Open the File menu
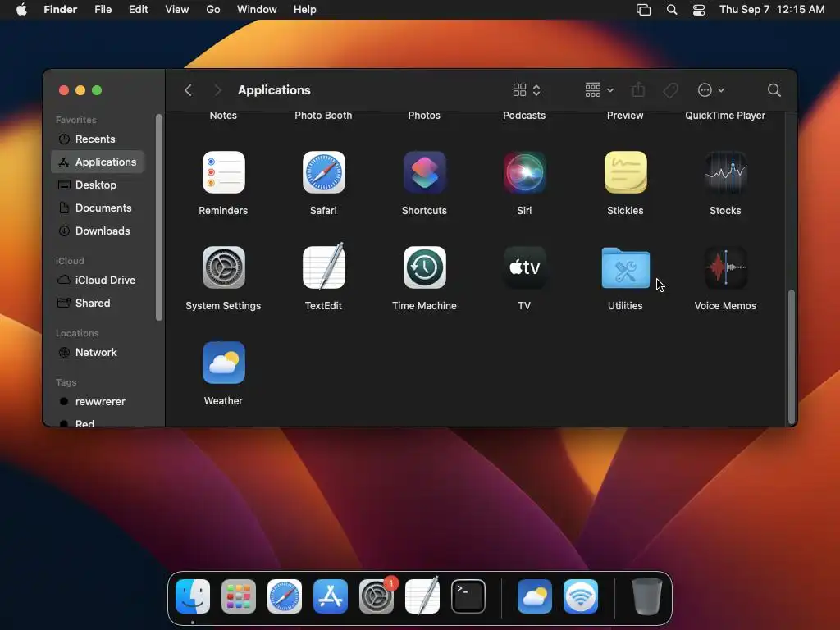This screenshot has width=840, height=630. pyautogui.click(x=103, y=10)
